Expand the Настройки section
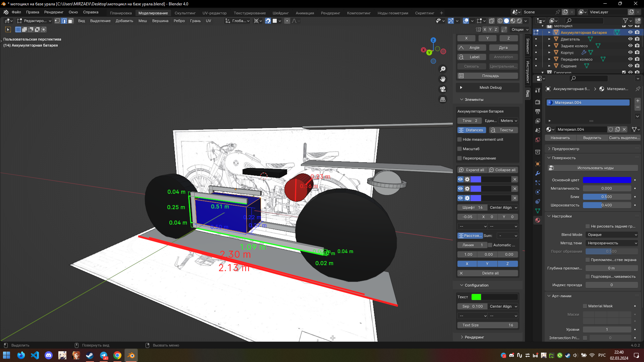 pos(562,216)
